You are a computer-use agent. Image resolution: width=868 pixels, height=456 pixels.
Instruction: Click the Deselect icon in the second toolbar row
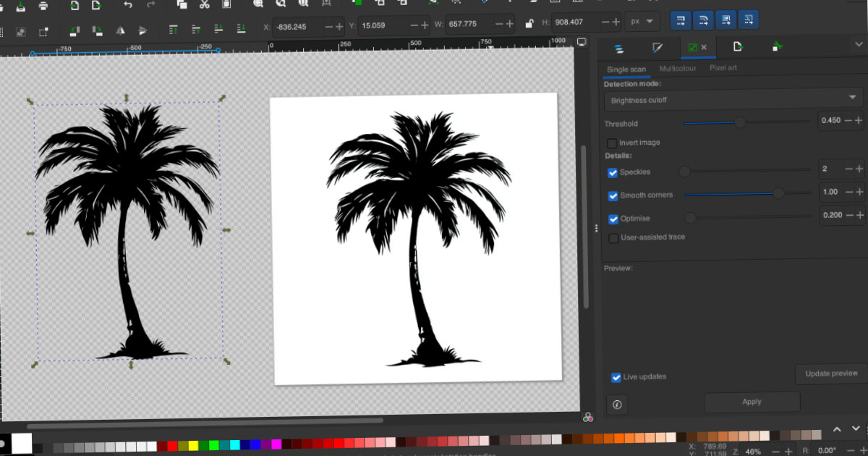42,32
